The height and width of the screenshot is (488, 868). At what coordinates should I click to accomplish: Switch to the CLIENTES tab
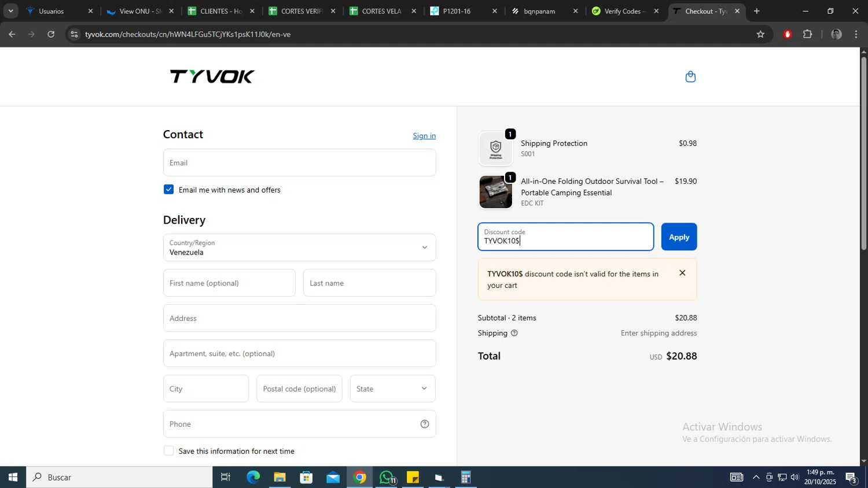coord(220,11)
